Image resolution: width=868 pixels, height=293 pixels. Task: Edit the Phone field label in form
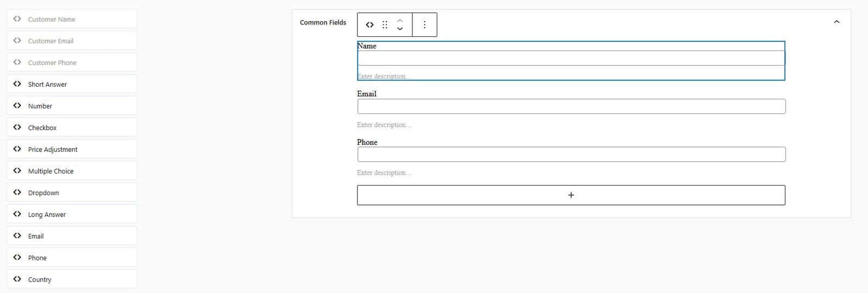367,142
